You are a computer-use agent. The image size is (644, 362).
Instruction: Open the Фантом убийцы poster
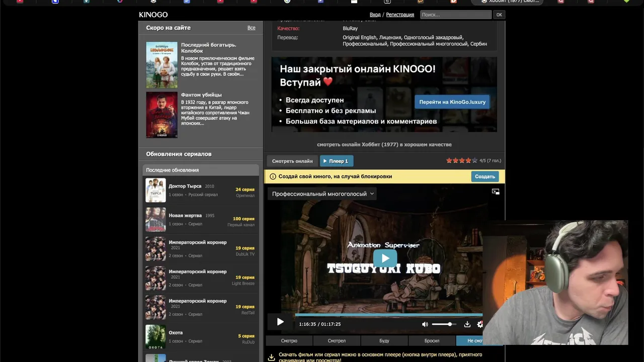[x=162, y=115]
